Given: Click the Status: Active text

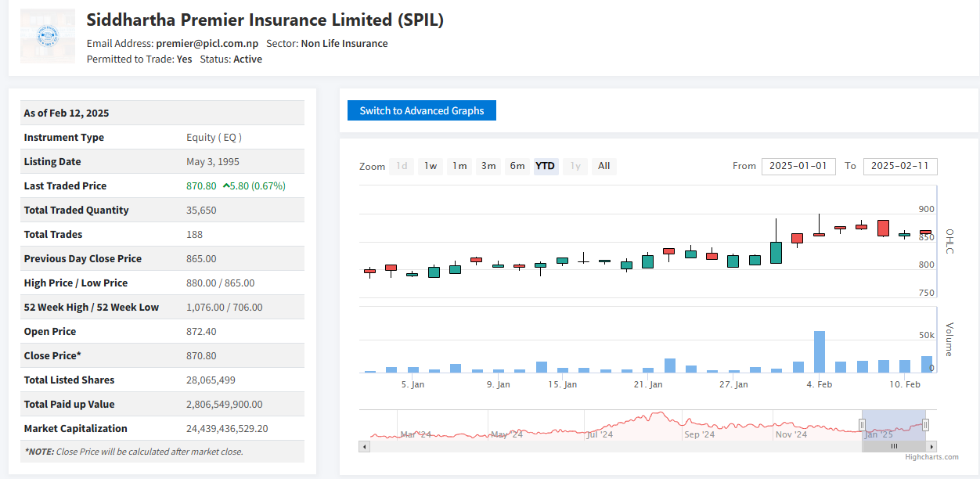Looking at the screenshot, I should tap(231, 59).
